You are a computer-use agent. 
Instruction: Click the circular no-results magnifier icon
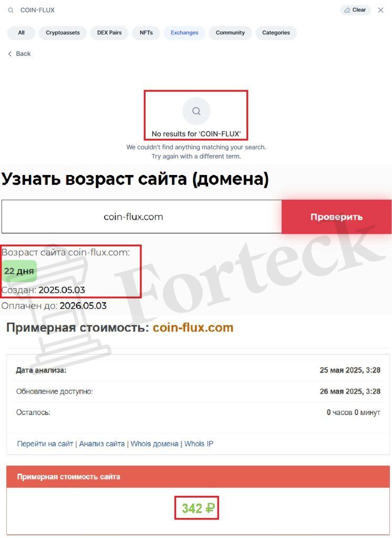point(196,111)
